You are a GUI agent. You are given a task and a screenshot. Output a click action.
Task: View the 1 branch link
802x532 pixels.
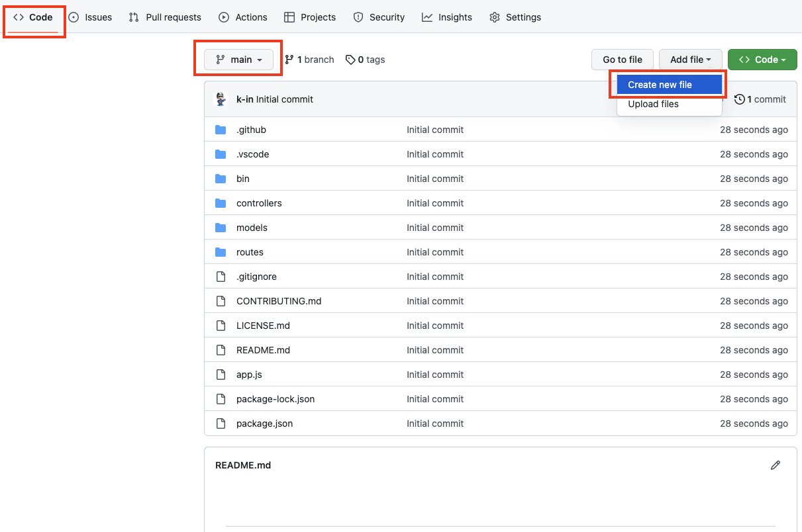309,60
